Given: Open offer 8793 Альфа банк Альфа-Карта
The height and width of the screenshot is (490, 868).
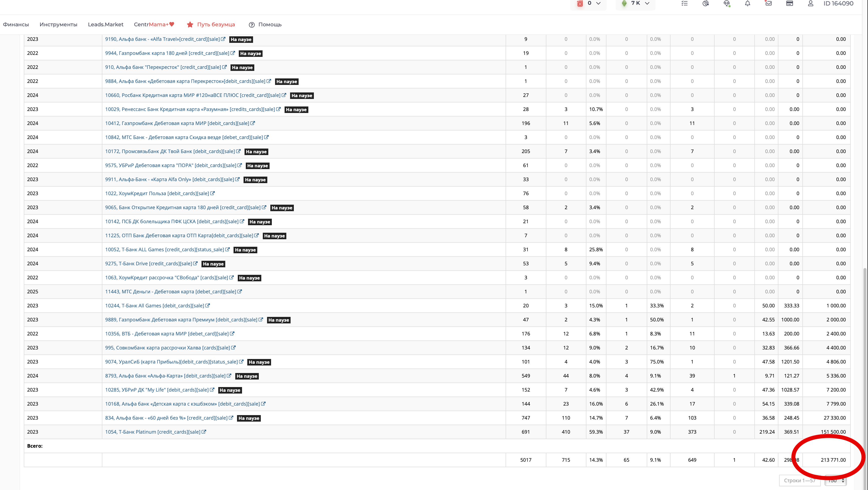Looking at the screenshot, I should [165, 376].
